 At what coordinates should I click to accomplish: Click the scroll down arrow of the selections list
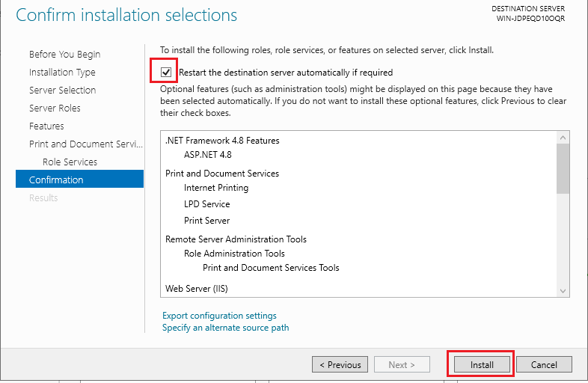click(563, 291)
